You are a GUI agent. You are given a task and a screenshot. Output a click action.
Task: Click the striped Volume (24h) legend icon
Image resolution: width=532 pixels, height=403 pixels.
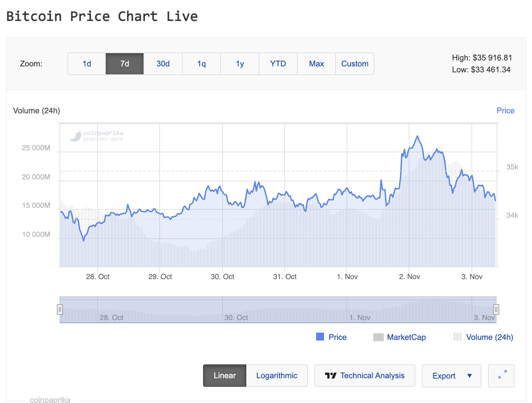pyautogui.click(x=458, y=337)
